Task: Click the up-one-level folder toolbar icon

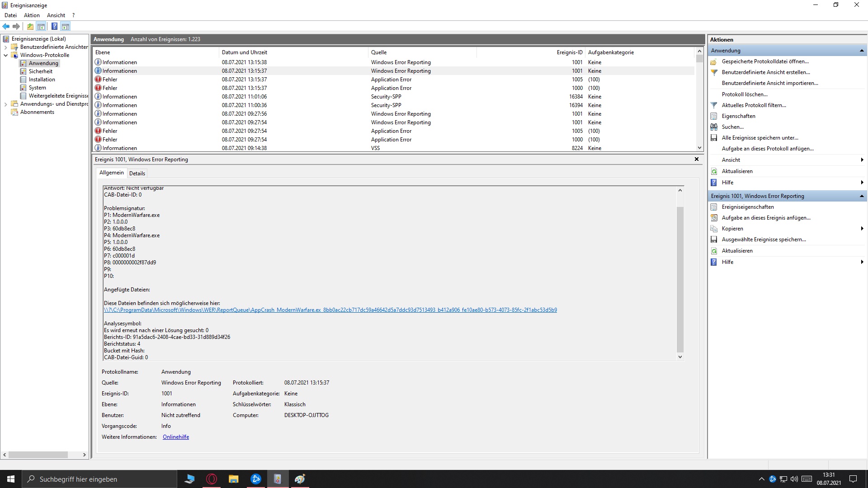Action: click(x=30, y=26)
